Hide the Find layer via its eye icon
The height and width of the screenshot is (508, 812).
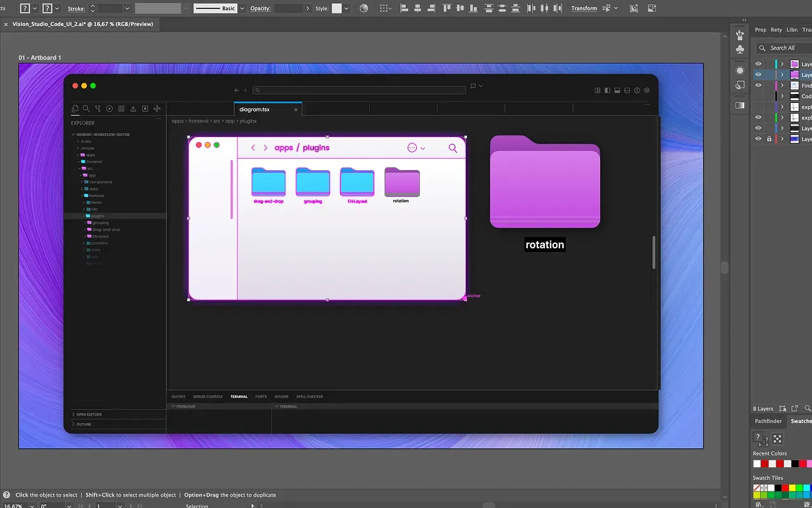(x=758, y=85)
